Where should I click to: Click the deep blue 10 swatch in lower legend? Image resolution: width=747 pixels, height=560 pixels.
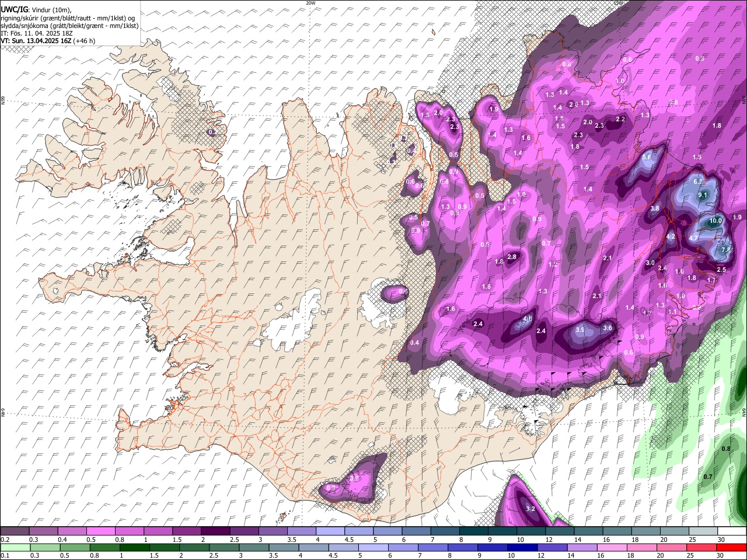(x=522, y=547)
